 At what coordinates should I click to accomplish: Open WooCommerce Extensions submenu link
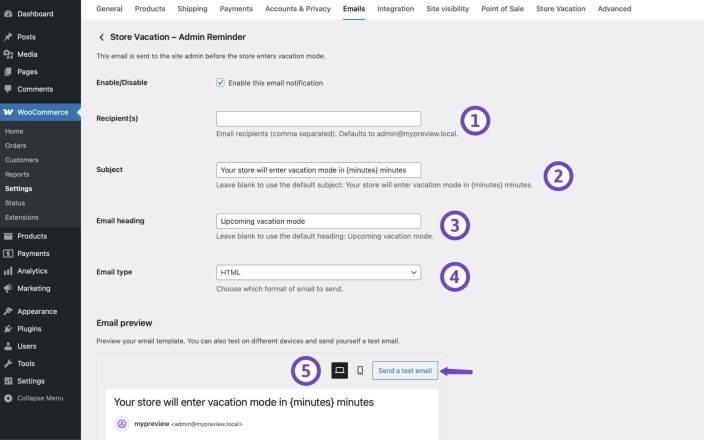click(22, 218)
